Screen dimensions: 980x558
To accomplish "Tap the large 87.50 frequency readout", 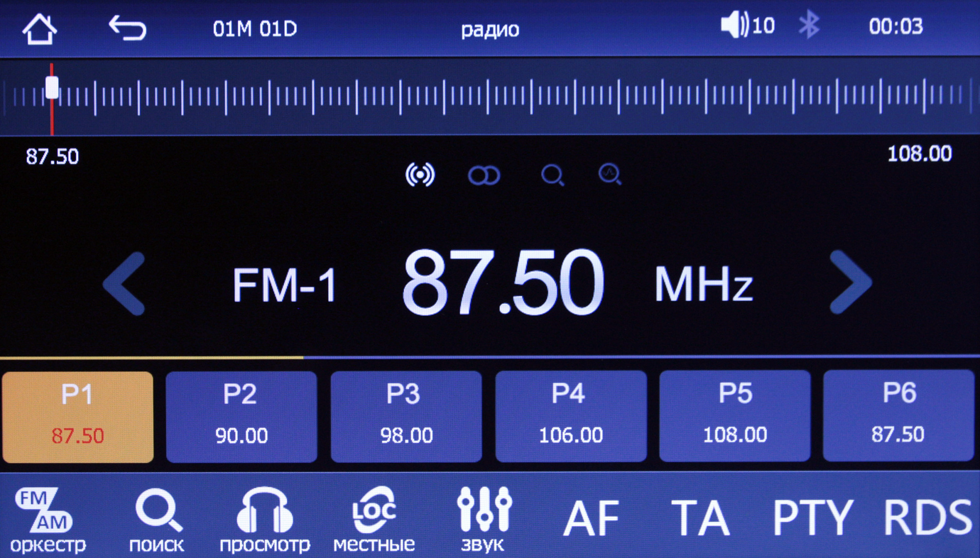I will 503,282.
